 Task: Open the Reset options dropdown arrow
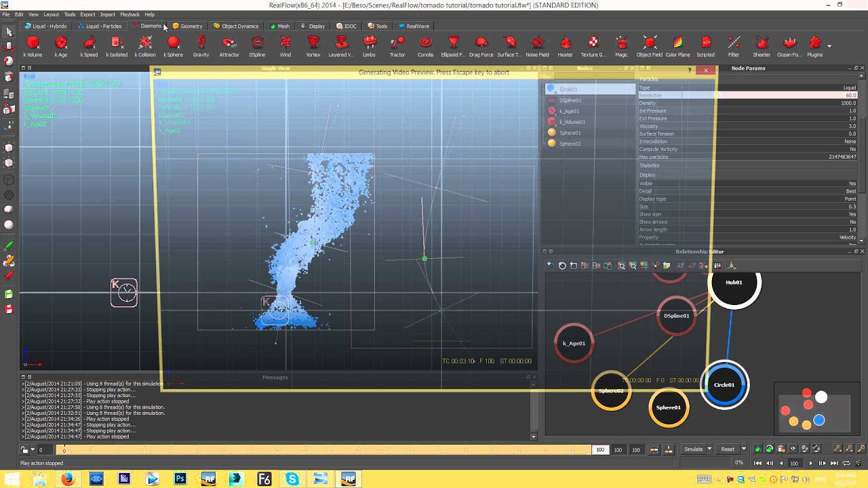(743, 449)
